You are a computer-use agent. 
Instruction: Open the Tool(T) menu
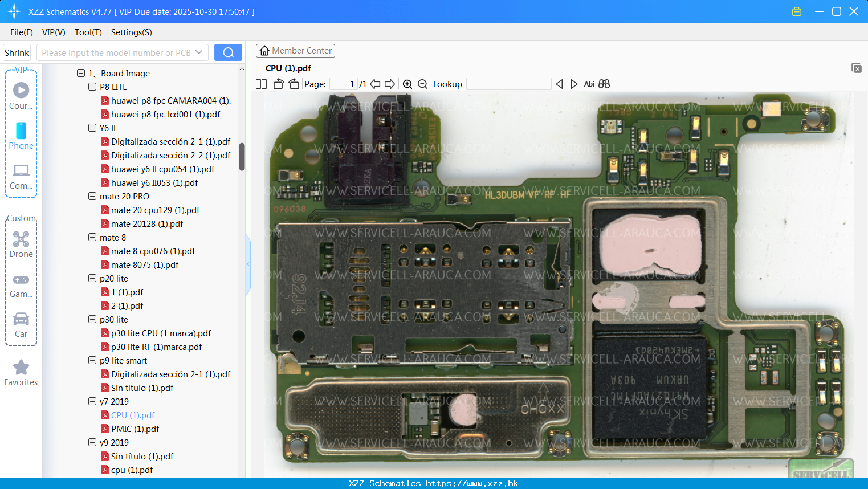click(88, 32)
